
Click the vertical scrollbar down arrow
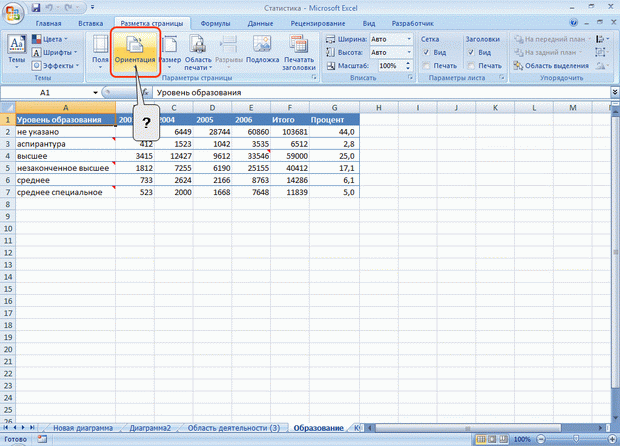coord(615,418)
